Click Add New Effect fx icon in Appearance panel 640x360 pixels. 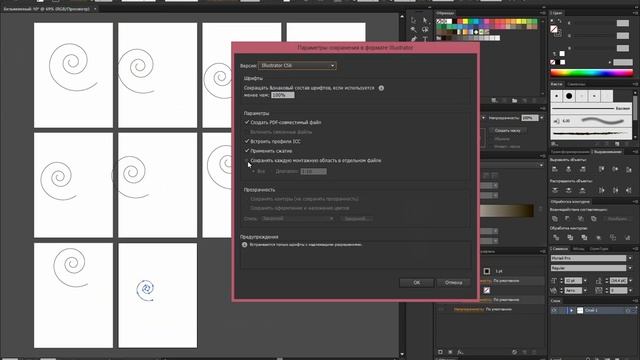point(460,352)
